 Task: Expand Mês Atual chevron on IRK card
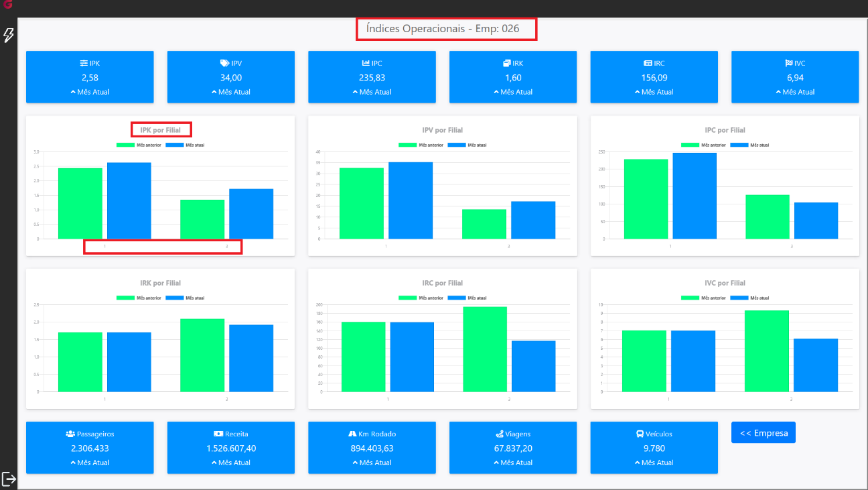[x=496, y=92]
